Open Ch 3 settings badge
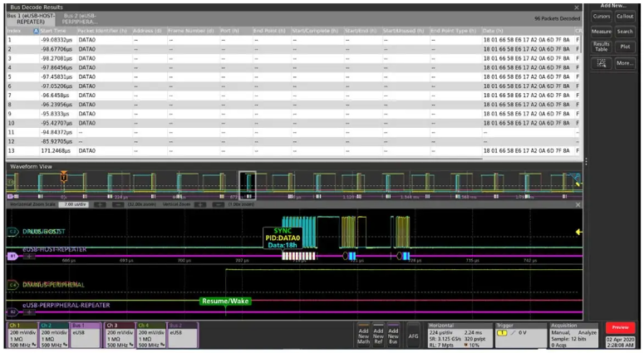The height and width of the screenshot is (353, 644). coord(120,335)
